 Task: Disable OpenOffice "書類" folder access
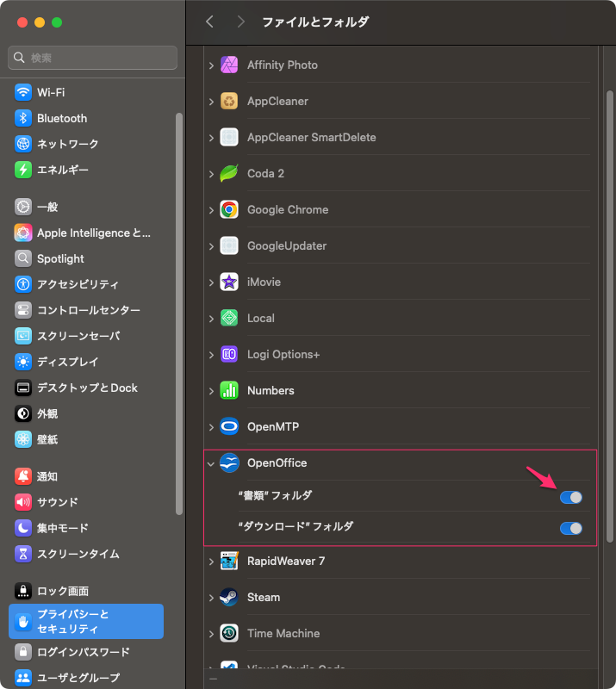point(570,497)
